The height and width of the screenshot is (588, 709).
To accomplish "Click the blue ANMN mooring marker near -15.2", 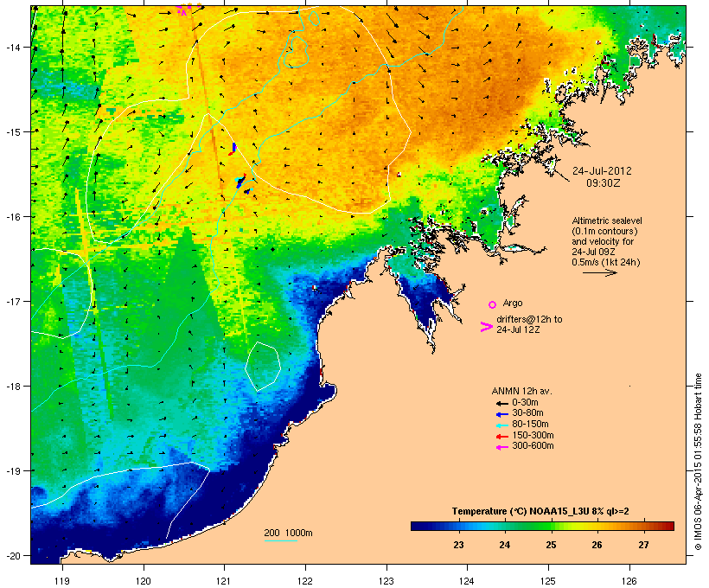I will pyautogui.click(x=233, y=148).
